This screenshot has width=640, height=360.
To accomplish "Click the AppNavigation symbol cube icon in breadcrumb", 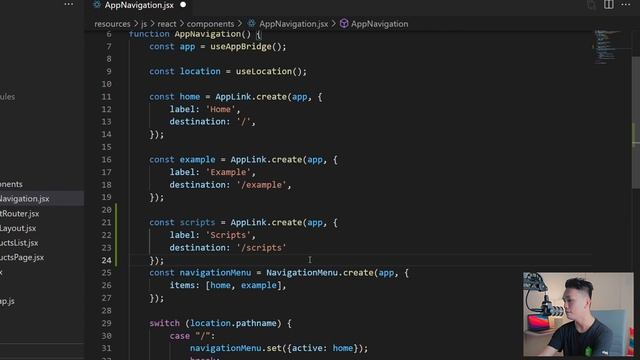I will coord(344,24).
